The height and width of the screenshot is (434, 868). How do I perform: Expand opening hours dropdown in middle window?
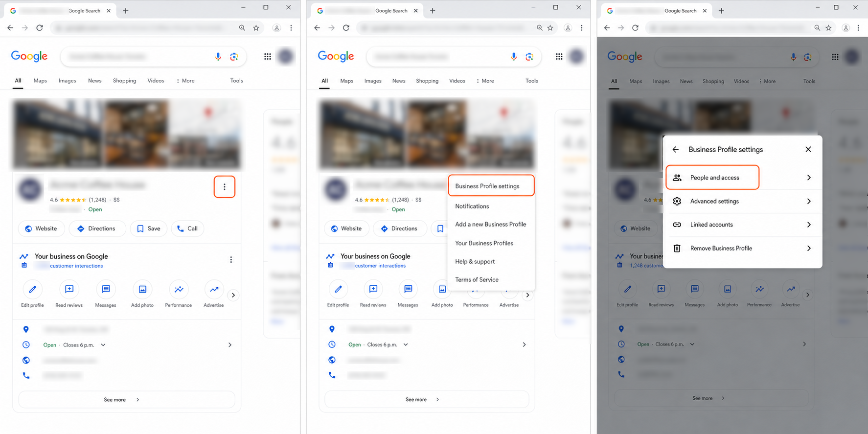pyautogui.click(x=406, y=345)
